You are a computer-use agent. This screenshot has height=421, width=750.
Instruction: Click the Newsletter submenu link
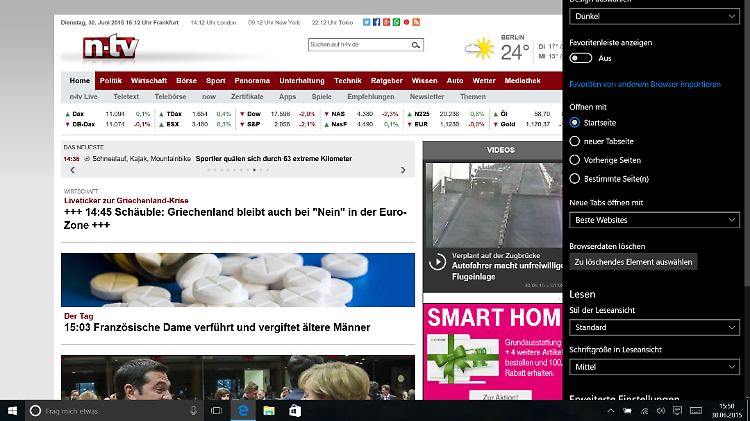point(427,97)
